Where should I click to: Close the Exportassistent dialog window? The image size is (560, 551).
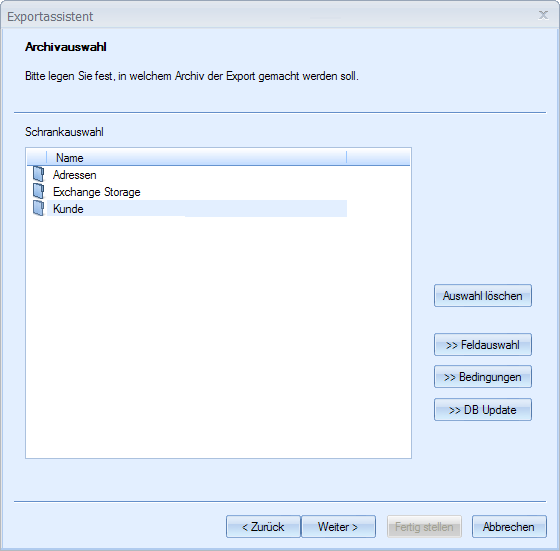544,15
